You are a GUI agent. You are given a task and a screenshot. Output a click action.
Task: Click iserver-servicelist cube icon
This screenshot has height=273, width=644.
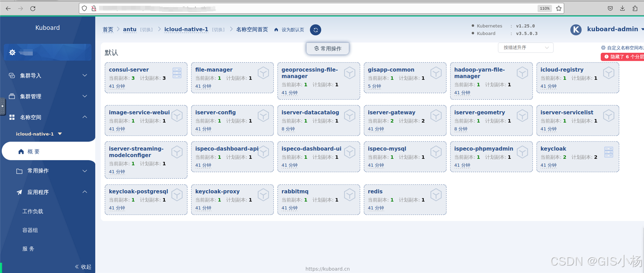click(x=609, y=116)
